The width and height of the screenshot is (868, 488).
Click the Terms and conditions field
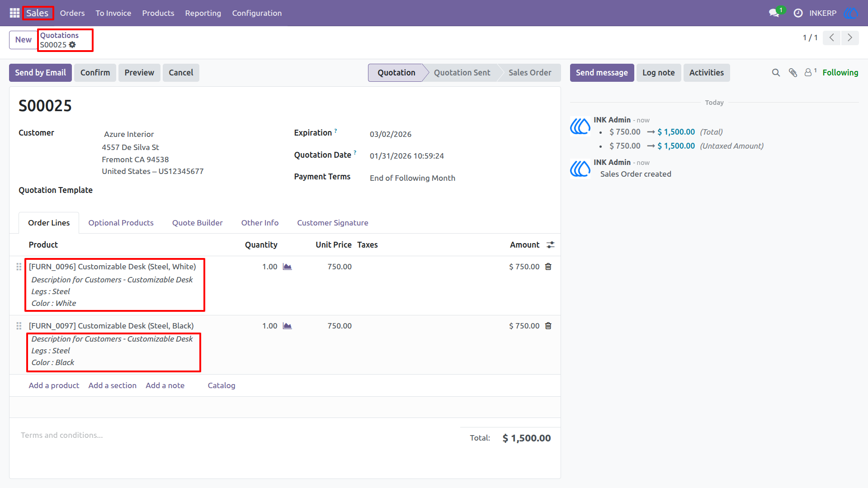pyautogui.click(x=235, y=435)
